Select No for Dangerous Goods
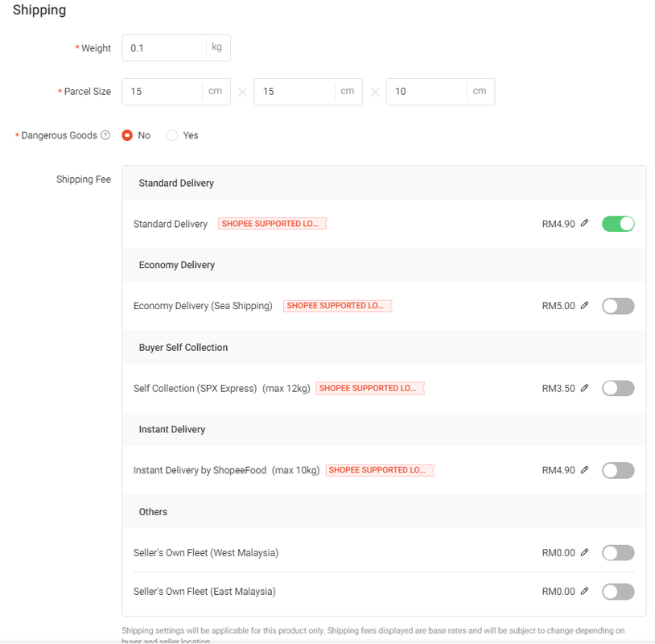The height and width of the screenshot is (644, 655). [x=127, y=135]
